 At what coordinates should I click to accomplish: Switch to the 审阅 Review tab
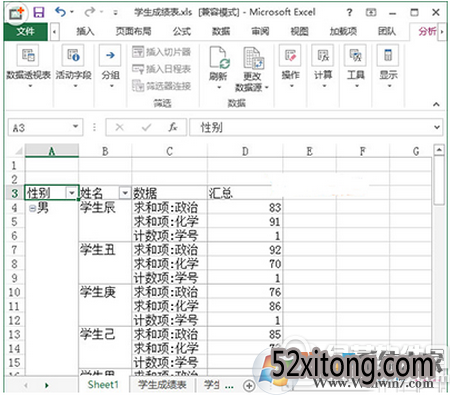tap(260, 32)
